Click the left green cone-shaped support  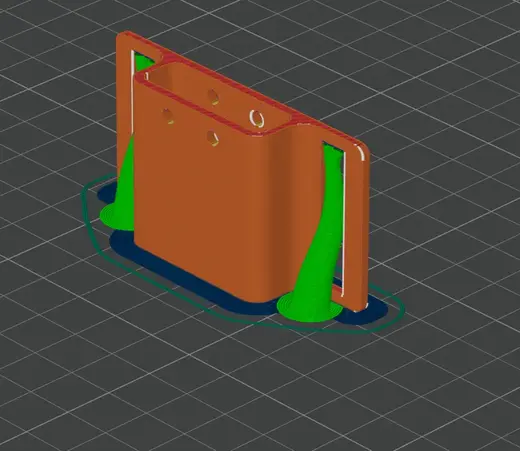click(x=126, y=187)
